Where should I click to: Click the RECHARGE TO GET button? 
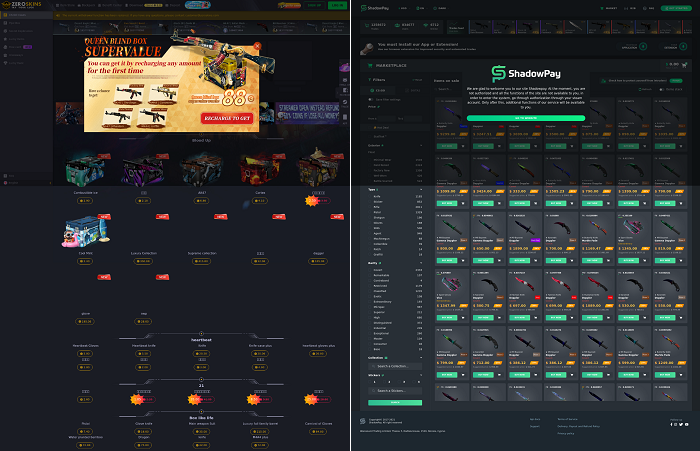click(x=227, y=118)
